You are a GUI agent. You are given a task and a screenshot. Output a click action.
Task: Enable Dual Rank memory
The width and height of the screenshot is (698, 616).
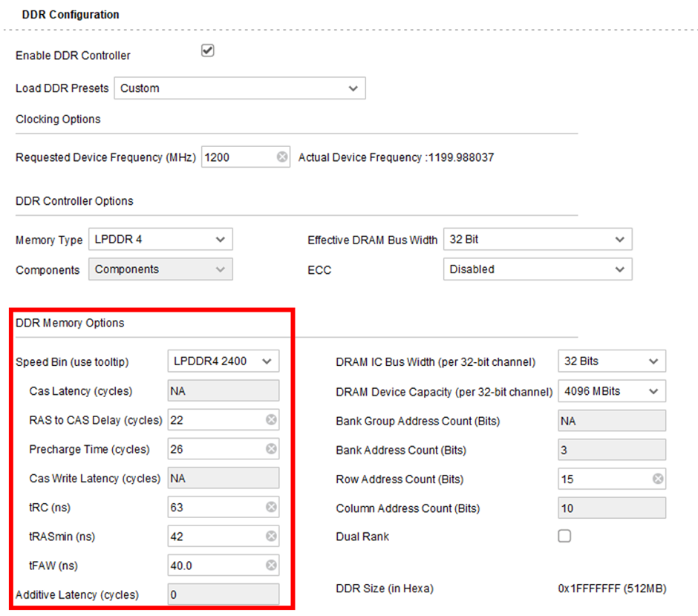(564, 536)
